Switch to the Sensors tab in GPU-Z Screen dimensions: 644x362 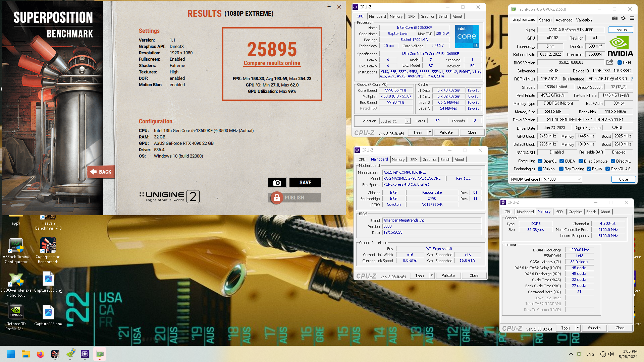[x=545, y=20]
